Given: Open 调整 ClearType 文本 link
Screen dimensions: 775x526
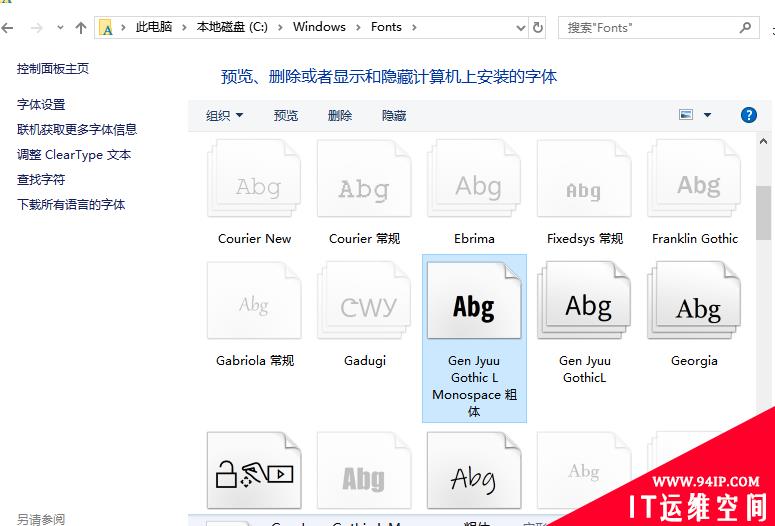Looking at the screenshot, I should point(74,155).
